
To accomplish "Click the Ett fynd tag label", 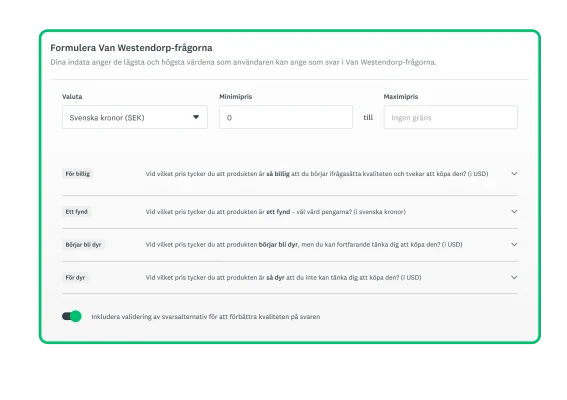I will pyautogui.click(x=76, y=212).
